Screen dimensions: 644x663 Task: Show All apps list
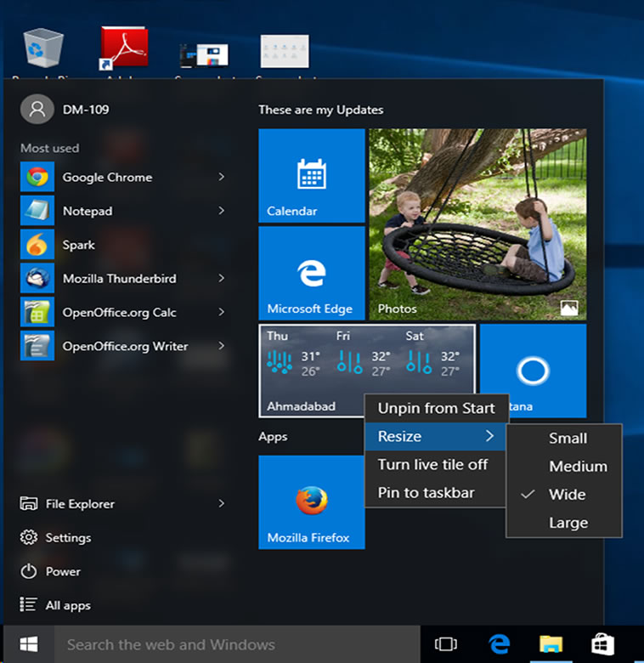[55, 605]
